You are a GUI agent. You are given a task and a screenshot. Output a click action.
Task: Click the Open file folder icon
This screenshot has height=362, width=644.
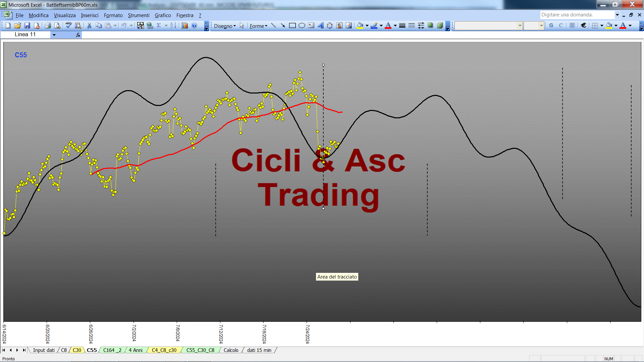pyautogui.click(x=18, y=25)
